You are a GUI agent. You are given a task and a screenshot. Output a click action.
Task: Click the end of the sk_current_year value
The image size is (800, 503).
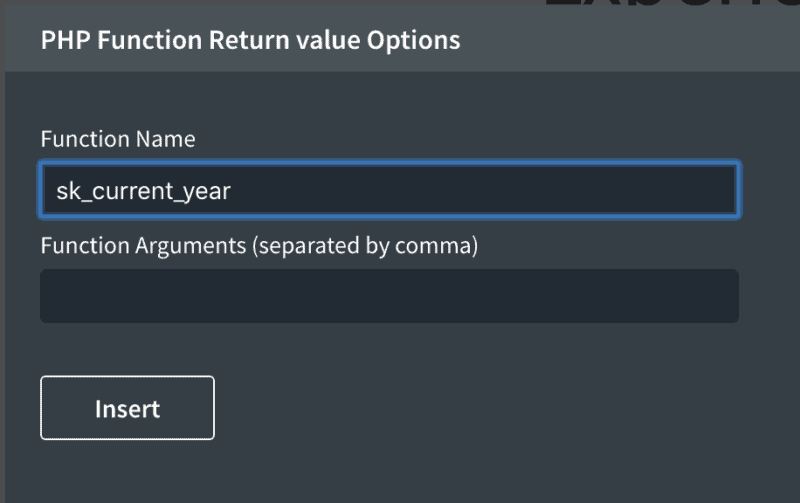(231, 191)
